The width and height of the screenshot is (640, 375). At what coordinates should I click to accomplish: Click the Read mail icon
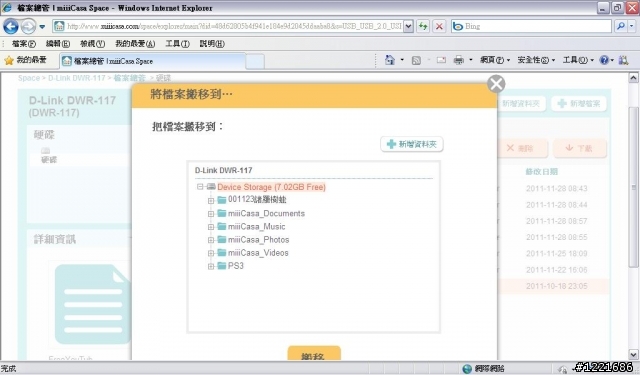tap(441, 60)
